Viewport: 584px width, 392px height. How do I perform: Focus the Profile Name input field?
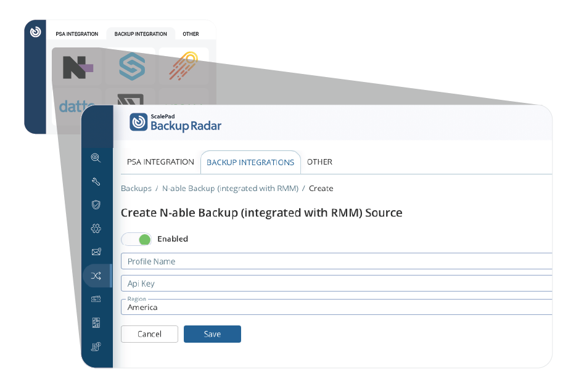(336, 261)
